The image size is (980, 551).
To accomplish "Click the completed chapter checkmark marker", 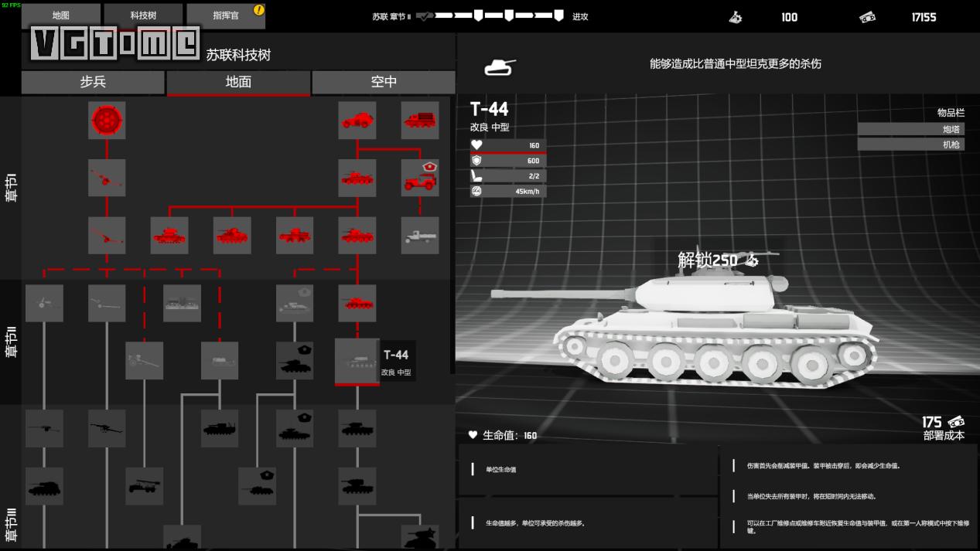I will click(424, 16).
